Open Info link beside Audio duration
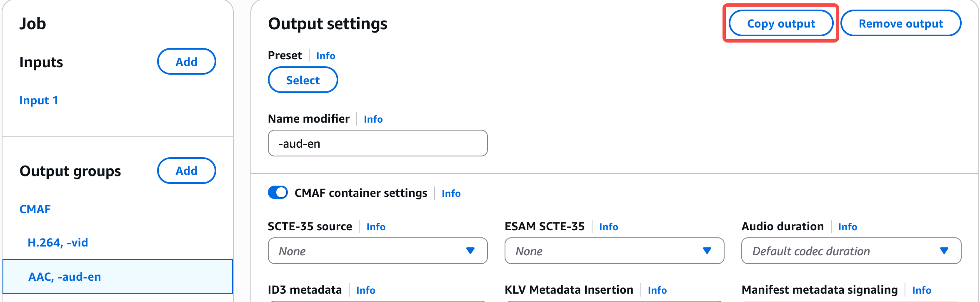 click(847, 227)
